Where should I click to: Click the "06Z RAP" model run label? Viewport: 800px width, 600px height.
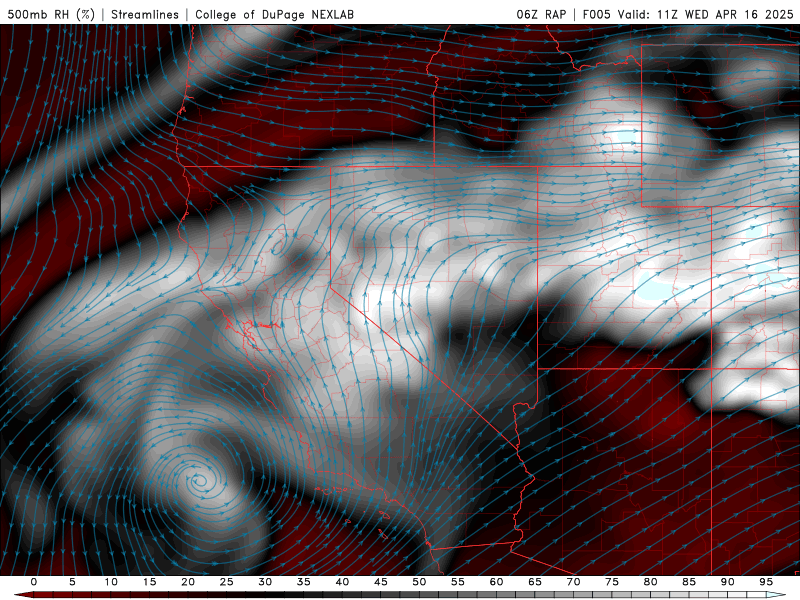tap(541, 14)
